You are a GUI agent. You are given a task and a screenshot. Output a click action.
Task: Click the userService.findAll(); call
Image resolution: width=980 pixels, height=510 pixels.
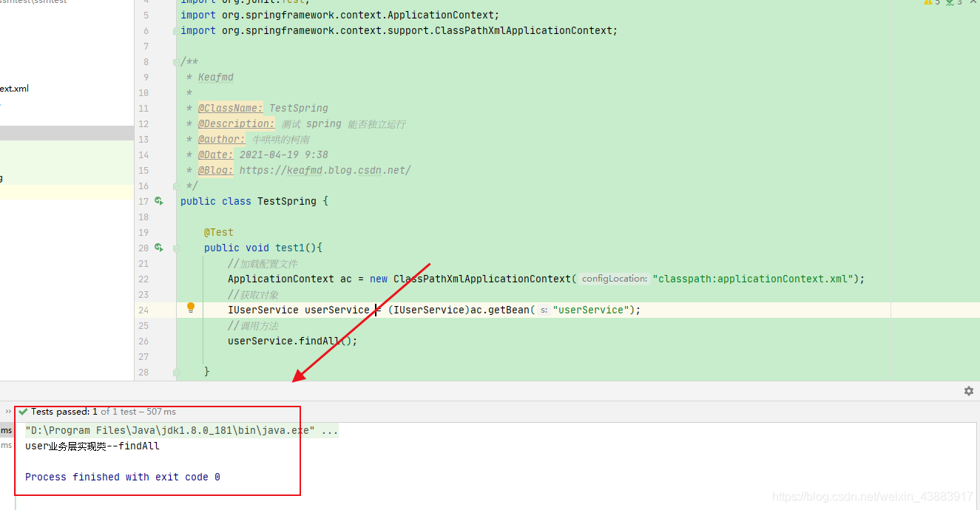tap(293, 341)
